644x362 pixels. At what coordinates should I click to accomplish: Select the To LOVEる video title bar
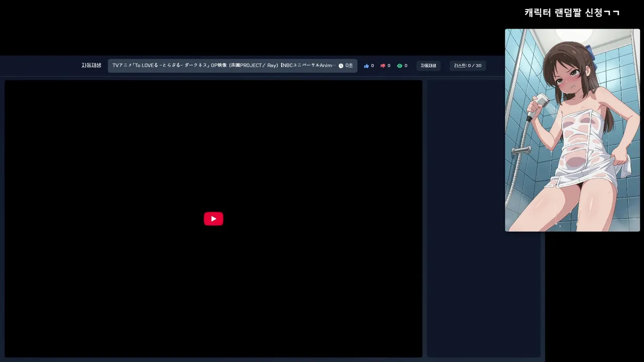(x=232, y=66)
